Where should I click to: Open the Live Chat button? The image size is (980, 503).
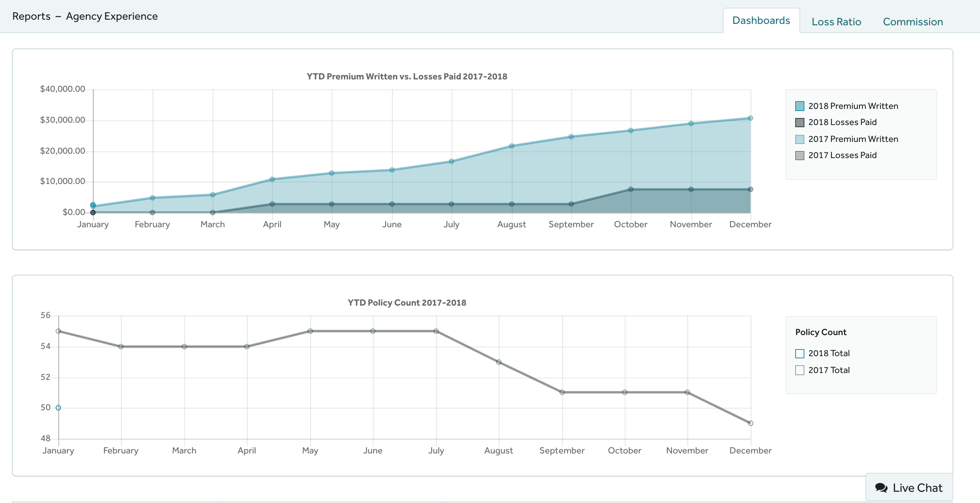[909, 488]
